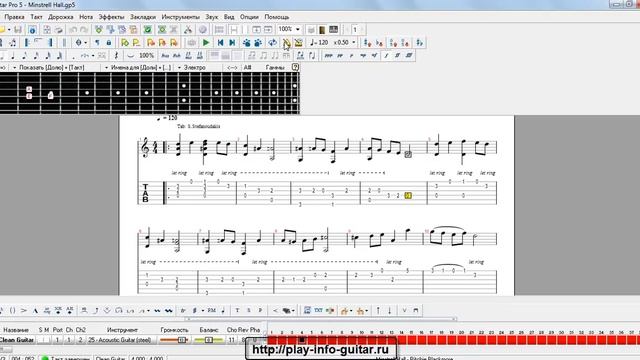Click the tempo 120 button
640x360 pixels.
tap(319, 42)
